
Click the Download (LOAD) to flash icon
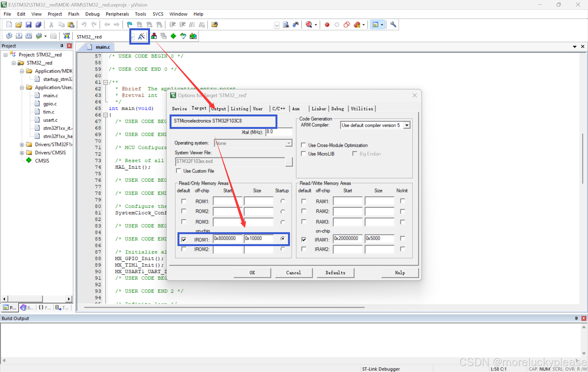click(x=67, y=36)
